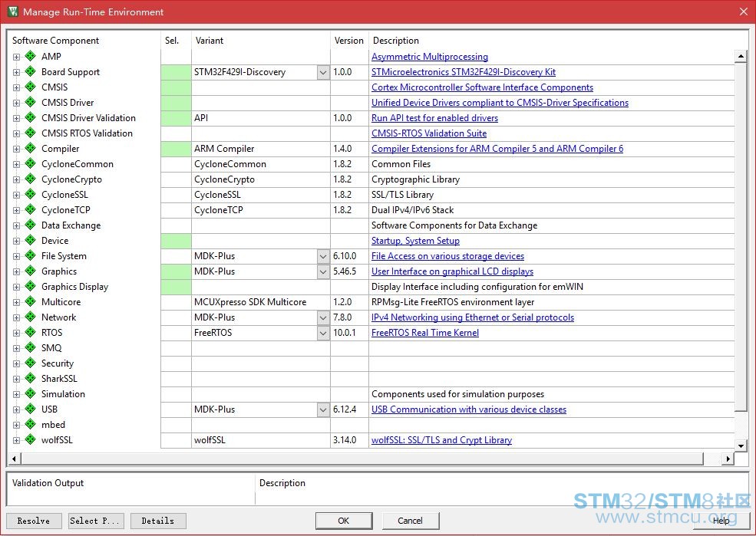Screen dimensions: 756x536
Task: Select the Multicore tree row label
Action: point(61,302)
